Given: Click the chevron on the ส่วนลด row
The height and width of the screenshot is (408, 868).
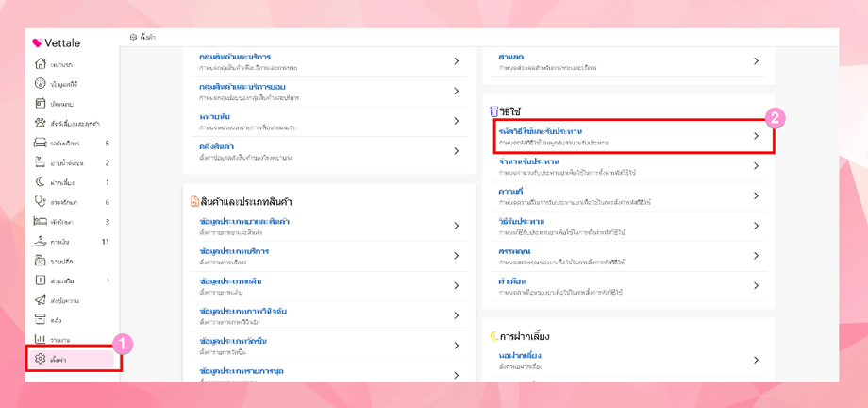Looking at the screenshot, I should point(756,61).
